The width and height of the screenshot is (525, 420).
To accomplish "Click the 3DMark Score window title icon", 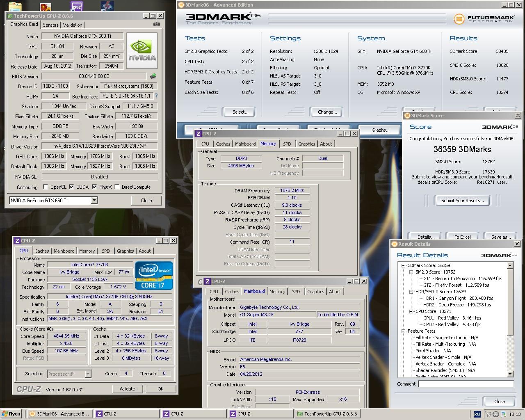I will pos(408,116).
